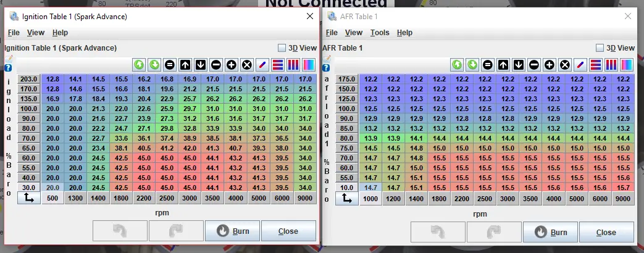Screen dimensions: 644x253
Task: Click the minus icon in Ignition Table toolbar
Action: point(216,65)
